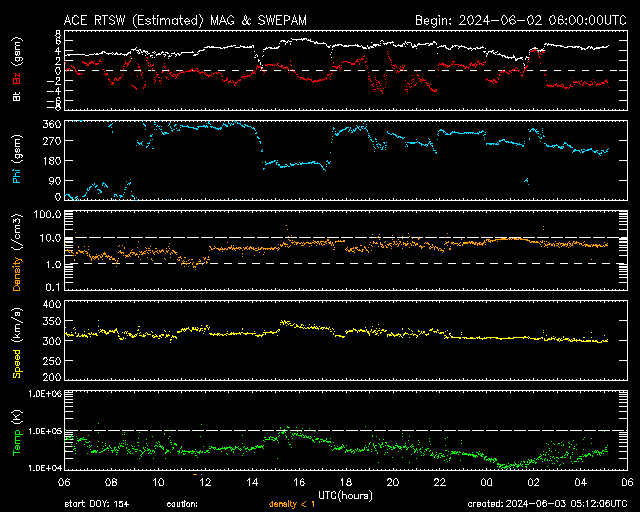
Task: Click the '1.0E+04' tick on the Temp axis
Action: [x=45, y=468]
